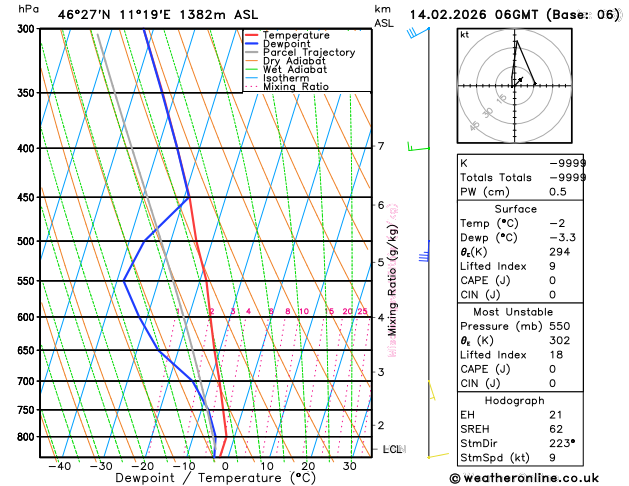Click the 450 hPa pressure label
629x486 pixels.
click(x=28, y=197)
